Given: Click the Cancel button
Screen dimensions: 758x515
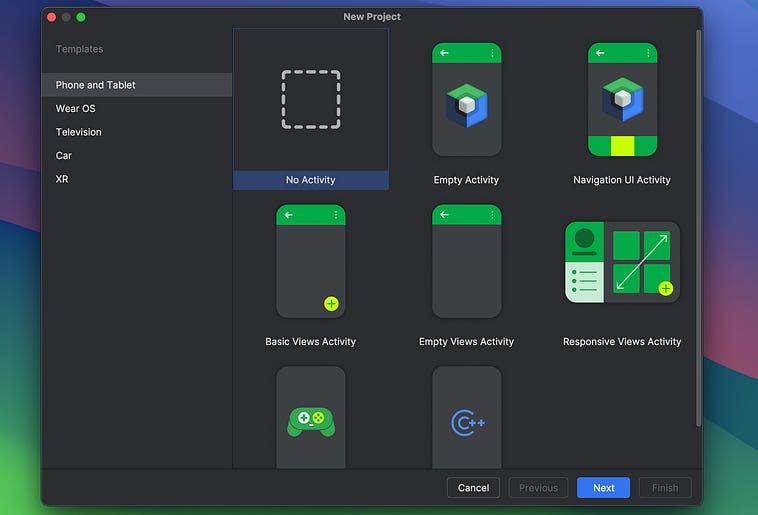Looking at the screenshot, I should point(473,487).
